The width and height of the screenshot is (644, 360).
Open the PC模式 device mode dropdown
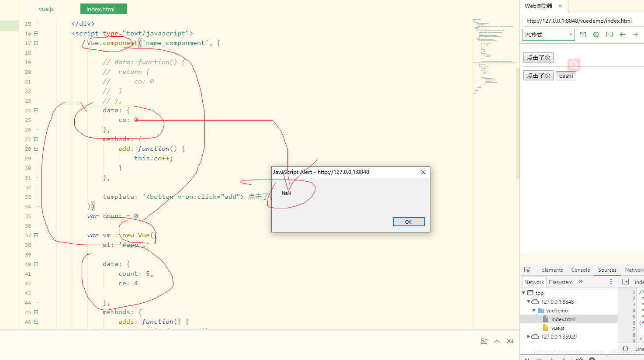(x=549, y=35)
